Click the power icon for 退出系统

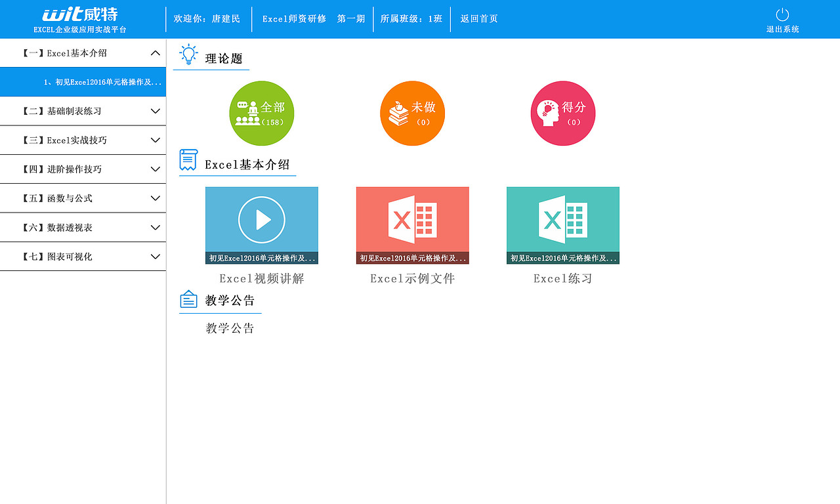pyautogui.click(x=780, y=14)
